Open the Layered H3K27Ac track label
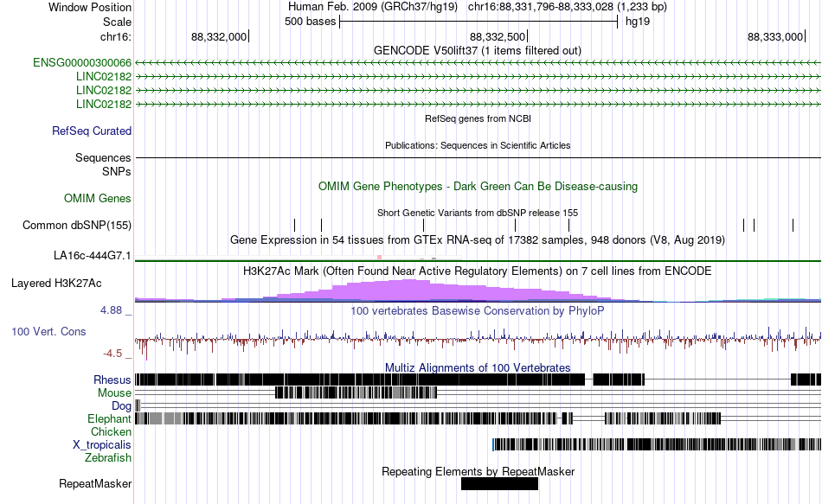 coord(56,284)
